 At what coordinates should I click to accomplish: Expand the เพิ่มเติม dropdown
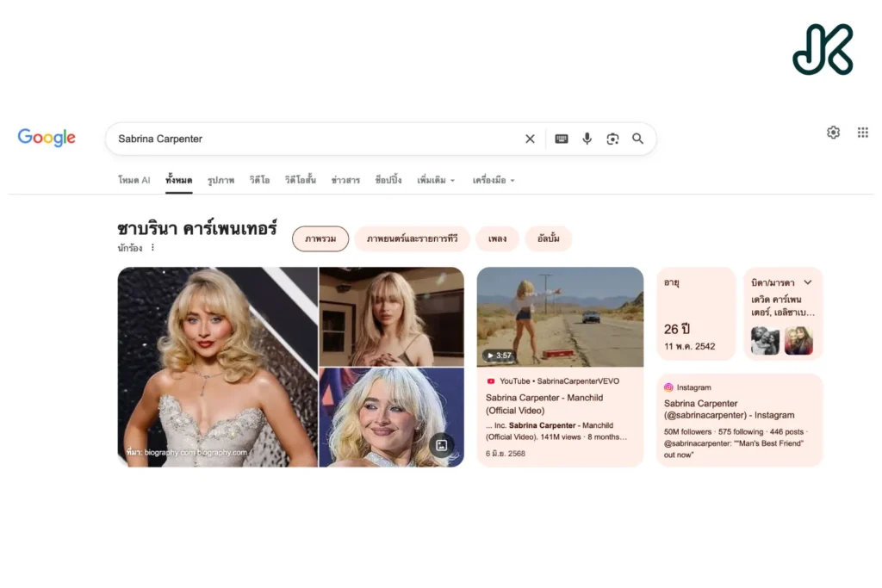(436, 181)
